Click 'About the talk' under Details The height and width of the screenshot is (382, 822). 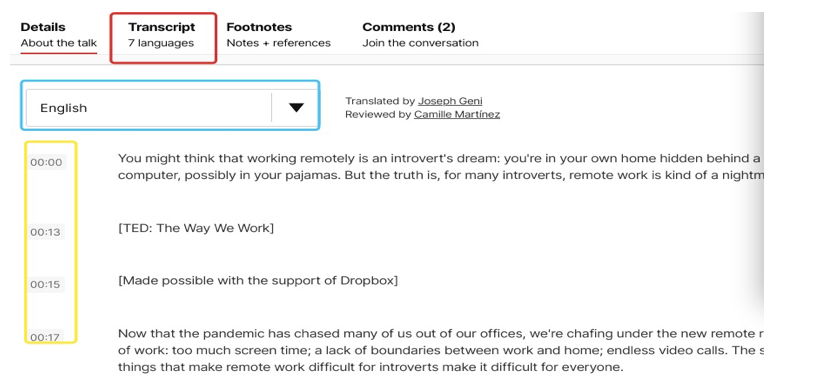pyautogui.click(x=59, y=43)
